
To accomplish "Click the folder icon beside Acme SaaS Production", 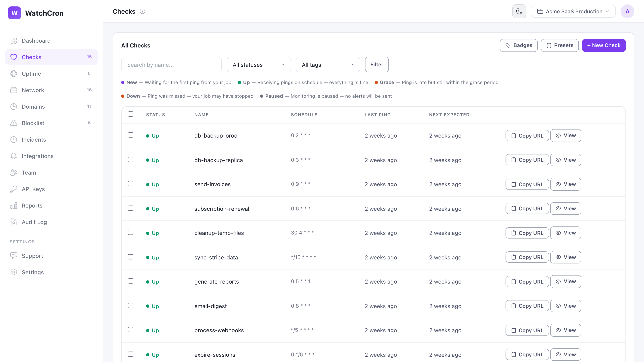I will pos(540,11).
